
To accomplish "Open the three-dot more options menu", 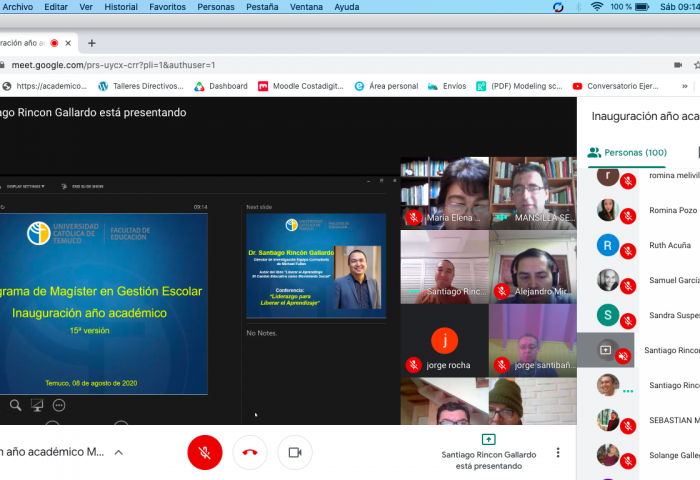I will [x=557, y=453].
